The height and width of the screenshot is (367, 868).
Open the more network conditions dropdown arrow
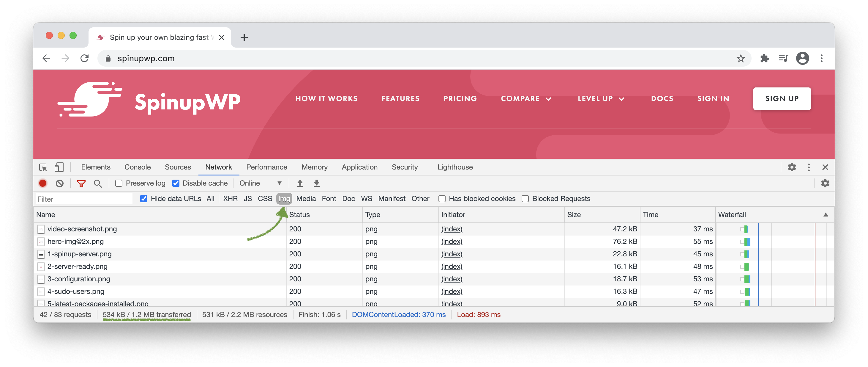280,183
